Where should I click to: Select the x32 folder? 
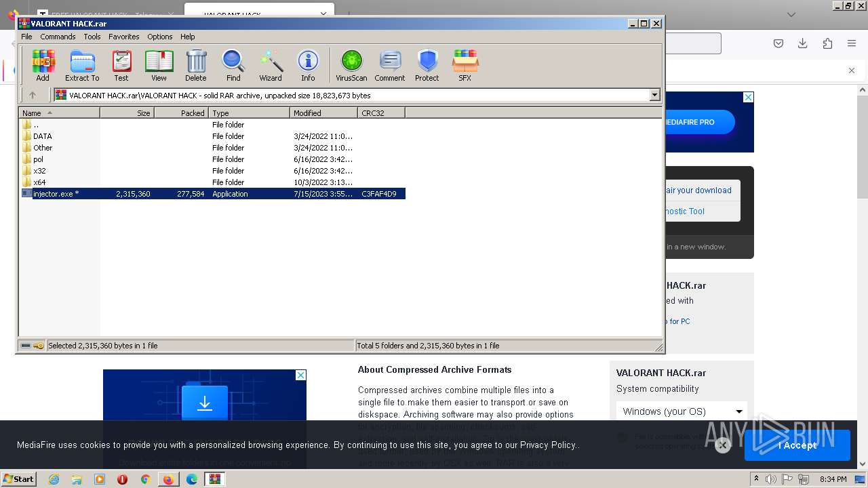click(39, 171)
